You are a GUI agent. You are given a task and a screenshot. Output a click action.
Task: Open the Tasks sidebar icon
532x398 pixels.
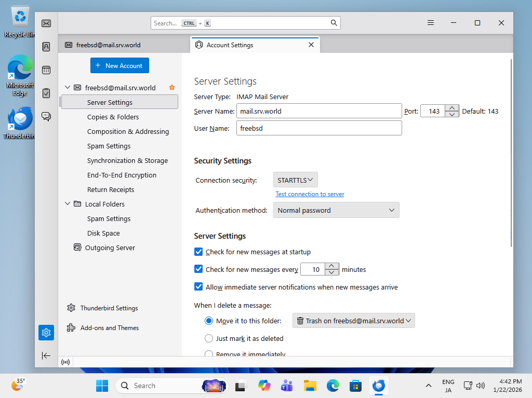coord(46,93)
